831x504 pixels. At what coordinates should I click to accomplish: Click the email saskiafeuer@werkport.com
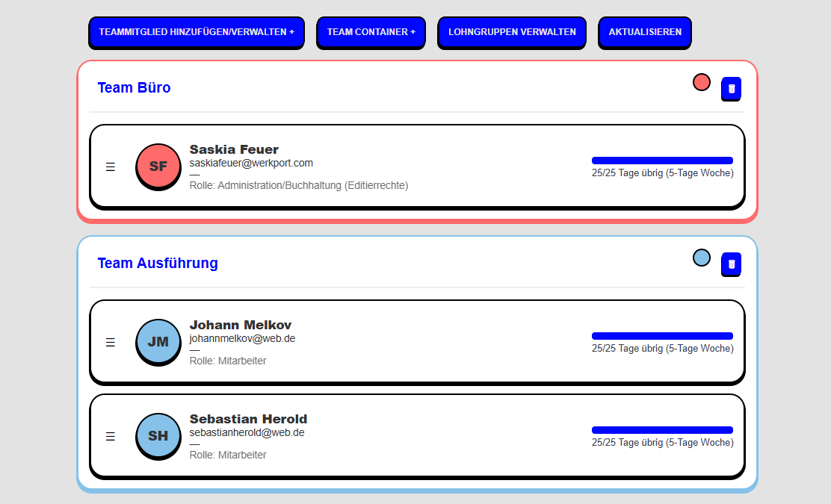pos(251,163)
